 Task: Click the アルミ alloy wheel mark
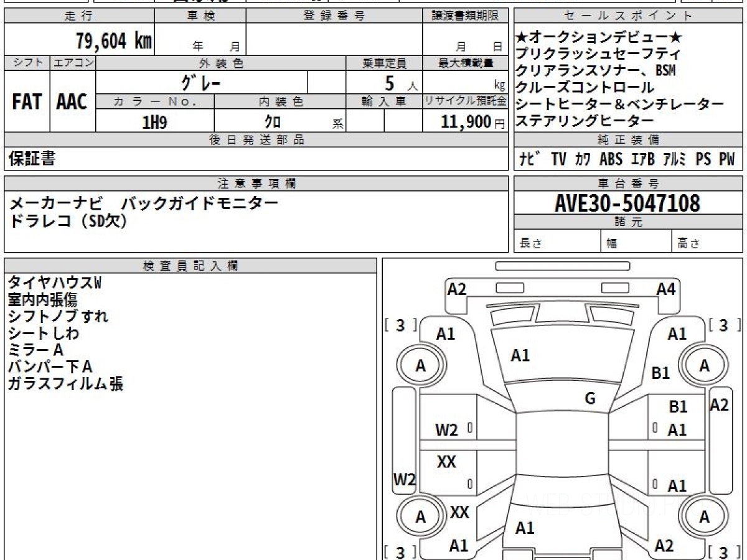(675, 159)
